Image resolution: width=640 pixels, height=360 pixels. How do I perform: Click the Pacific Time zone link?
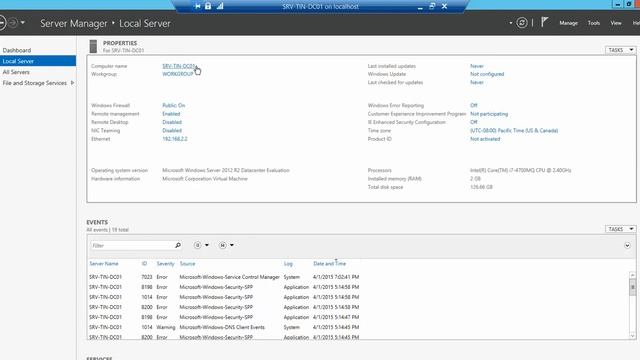pos(514,131)
